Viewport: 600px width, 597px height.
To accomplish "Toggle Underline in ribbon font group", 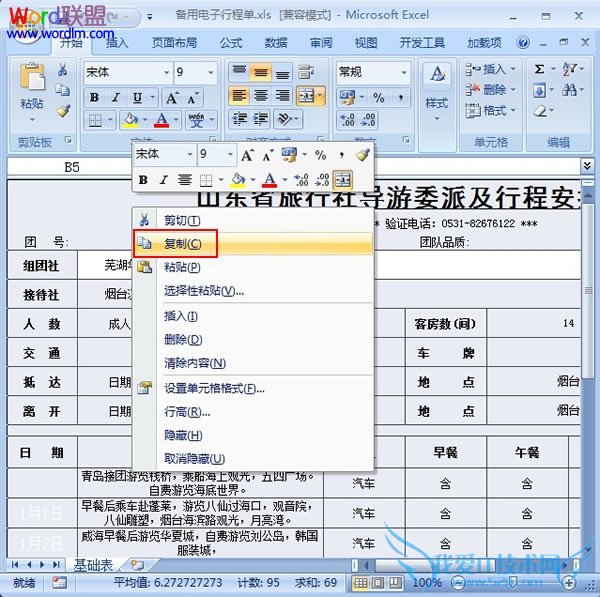I will (x=137, y=98).
